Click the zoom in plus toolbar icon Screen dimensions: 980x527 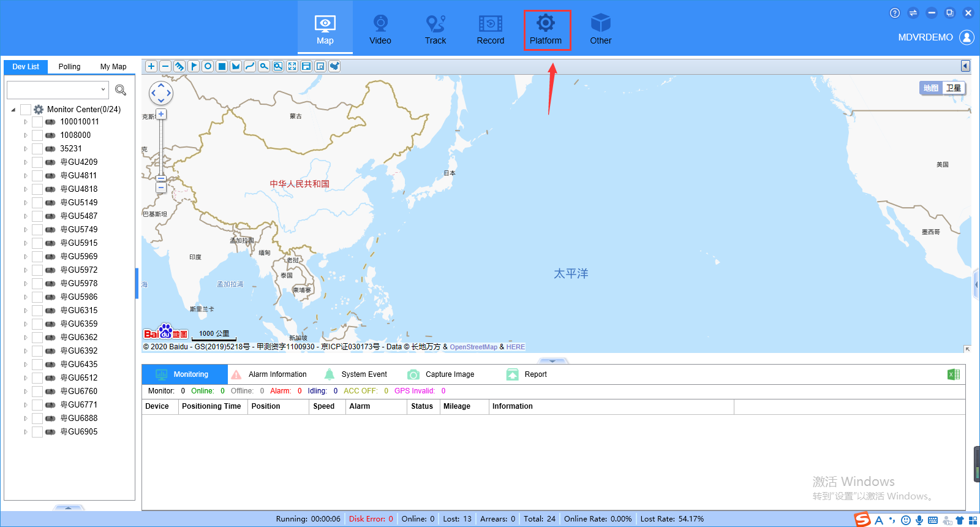[x=151, y=66]
